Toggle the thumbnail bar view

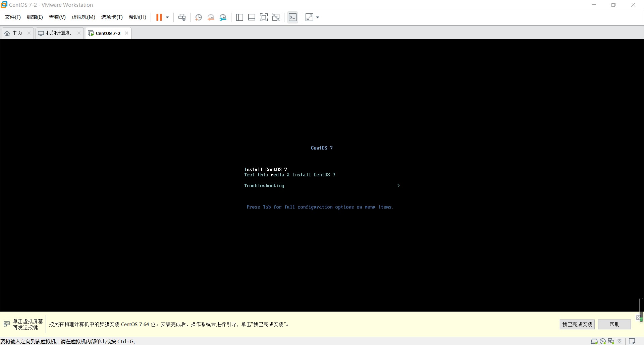(x=252, y=17)
